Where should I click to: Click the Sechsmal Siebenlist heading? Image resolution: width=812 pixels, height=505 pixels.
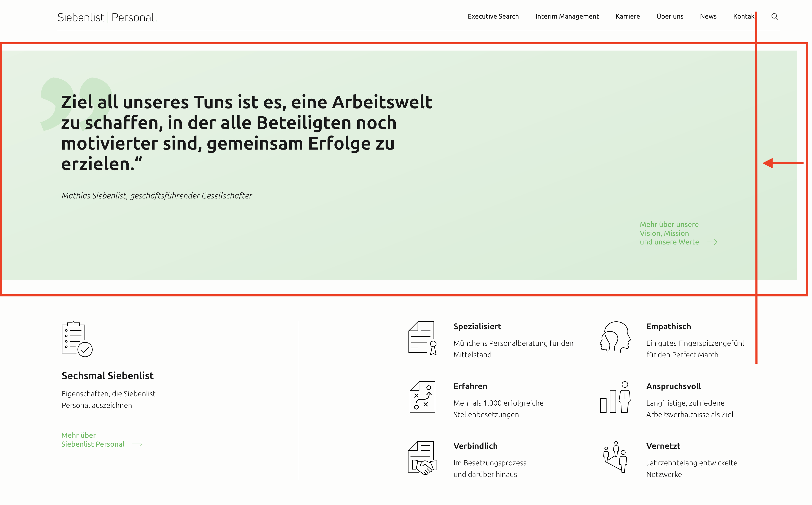pos(107,376)
